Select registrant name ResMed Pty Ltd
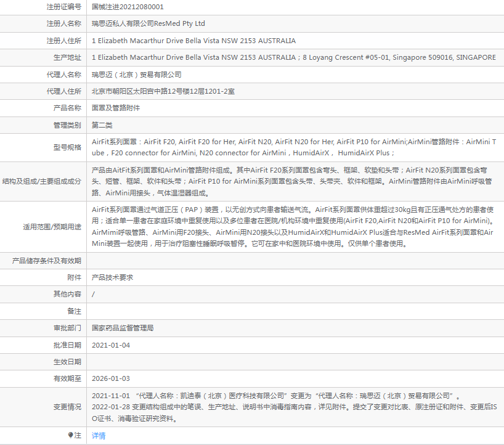The height and width of the screenshot is (445, 504). (x=148, y=23)
